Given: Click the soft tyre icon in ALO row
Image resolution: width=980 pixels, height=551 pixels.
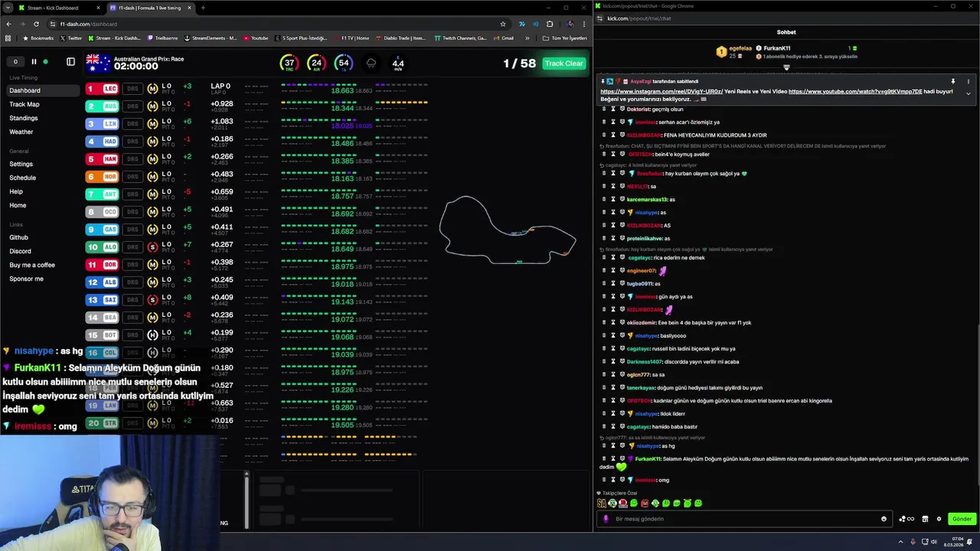Looking at the screenshot, I should point(152,247).
